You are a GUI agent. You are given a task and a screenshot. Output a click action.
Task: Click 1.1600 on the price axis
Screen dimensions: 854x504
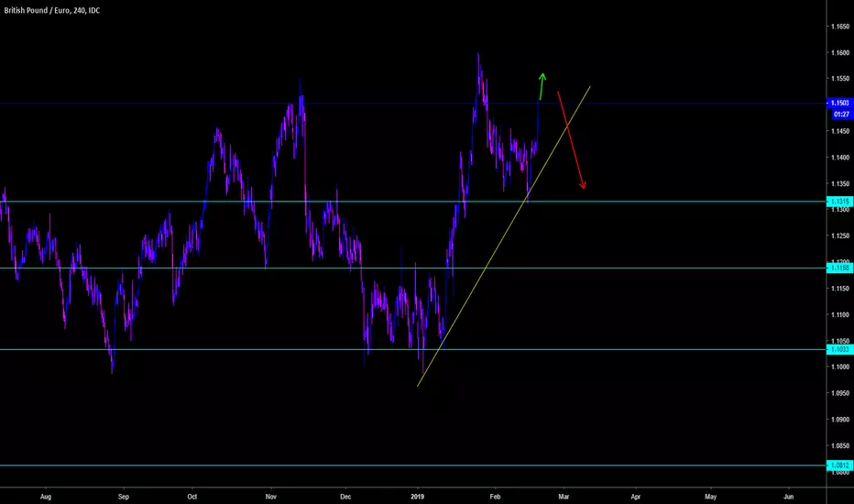[x=840, y=53]
